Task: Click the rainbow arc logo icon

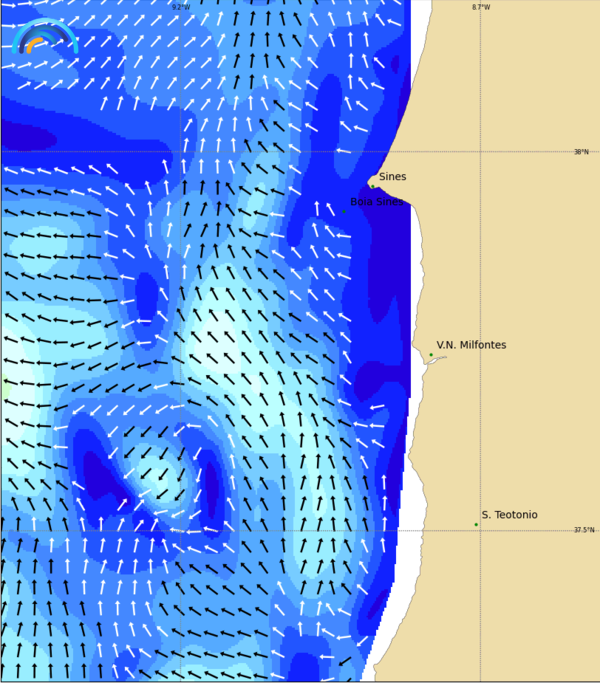Action: coord(45,37)
